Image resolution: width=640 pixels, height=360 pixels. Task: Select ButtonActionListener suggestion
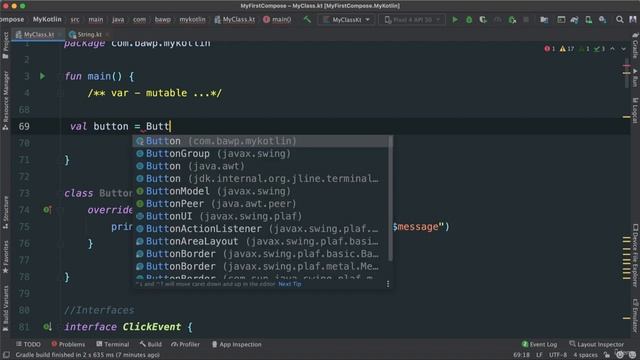[x=261, y=229]
